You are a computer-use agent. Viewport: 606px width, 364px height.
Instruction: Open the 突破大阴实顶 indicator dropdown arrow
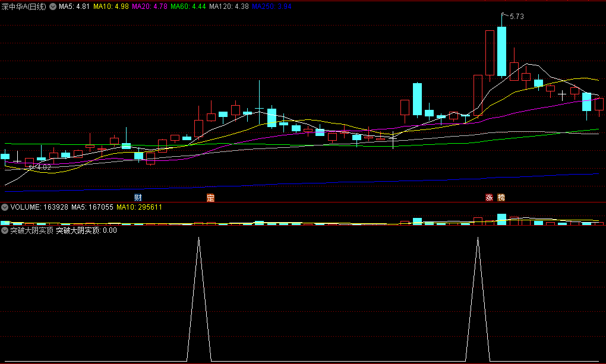coord(5,230)
